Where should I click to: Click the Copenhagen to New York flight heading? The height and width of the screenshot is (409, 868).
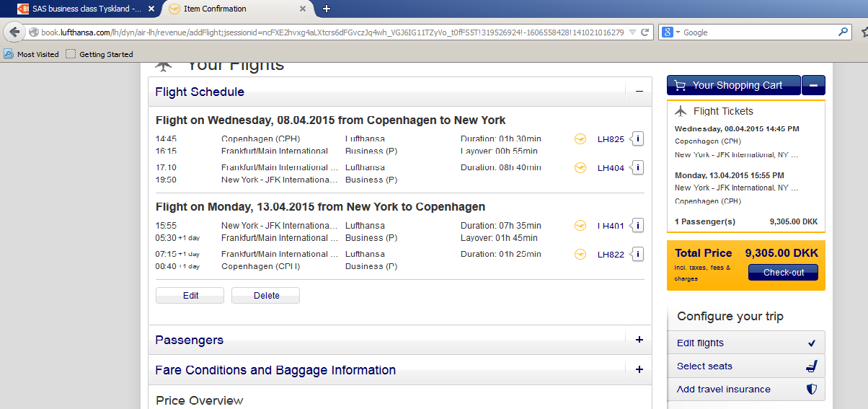(x=331, y=120)
